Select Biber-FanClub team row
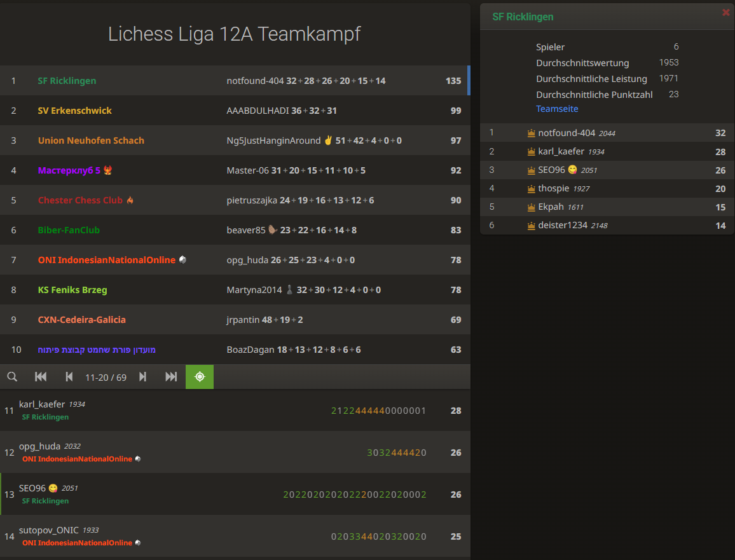Viewport: 735px width, 560px height. click(235, 230)
